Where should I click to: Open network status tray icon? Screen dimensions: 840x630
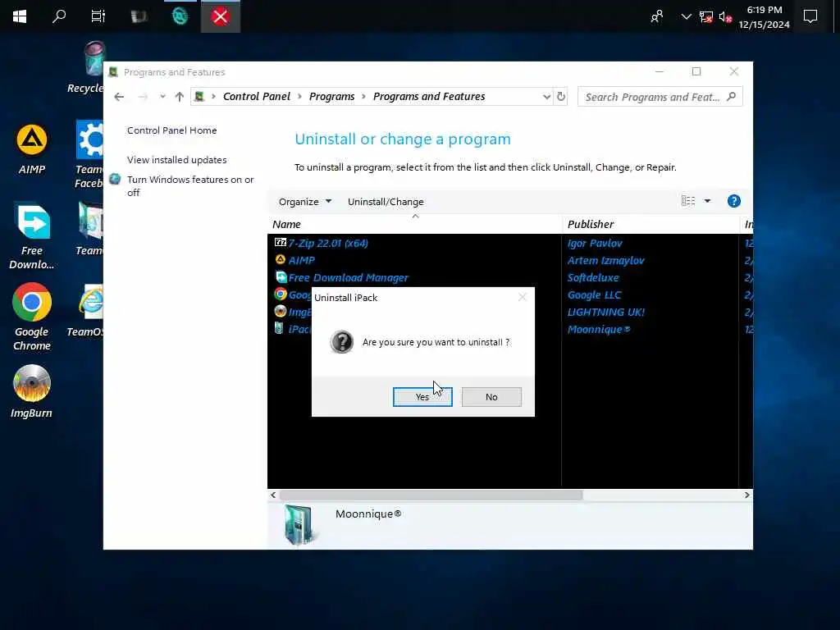(x=706, y=16)
